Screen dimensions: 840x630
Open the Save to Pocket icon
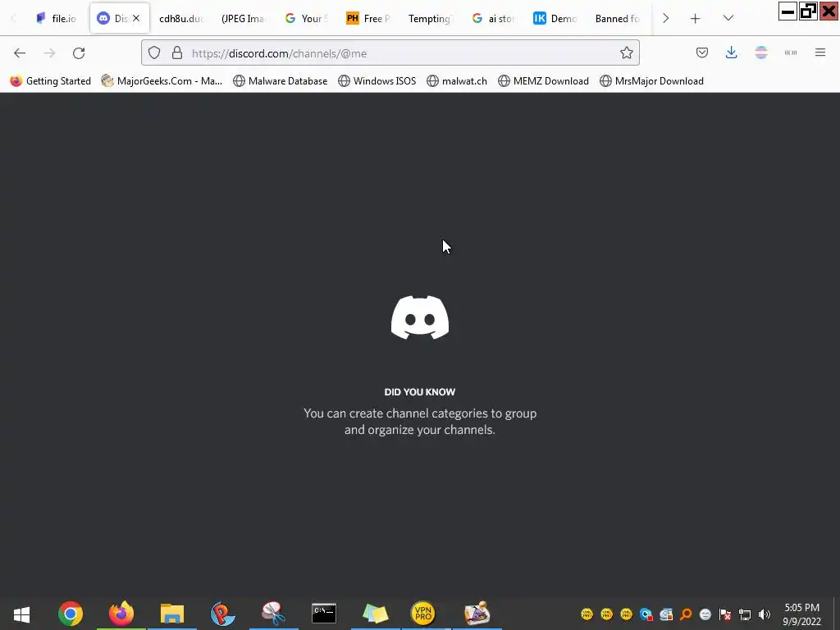702,52
